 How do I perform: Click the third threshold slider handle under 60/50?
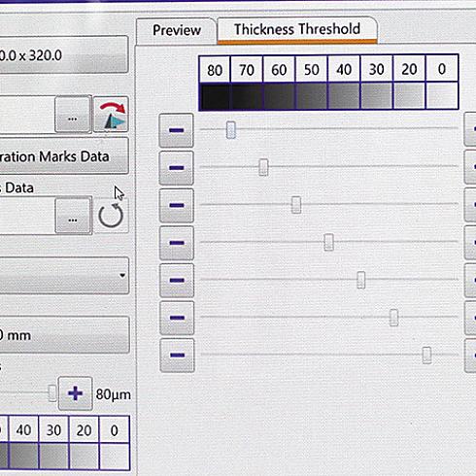point(296,205)
